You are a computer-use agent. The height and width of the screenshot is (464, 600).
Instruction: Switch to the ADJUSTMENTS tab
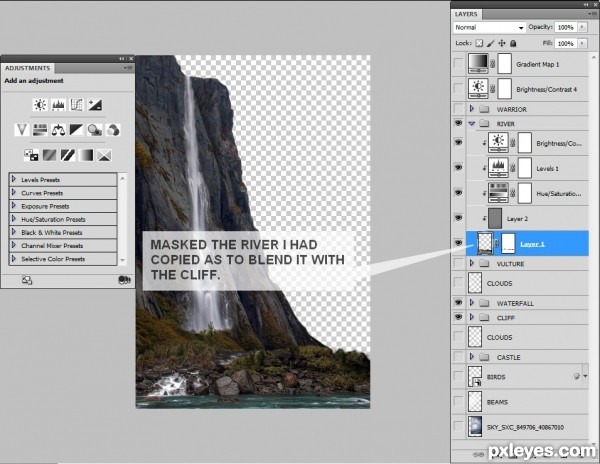28,68
